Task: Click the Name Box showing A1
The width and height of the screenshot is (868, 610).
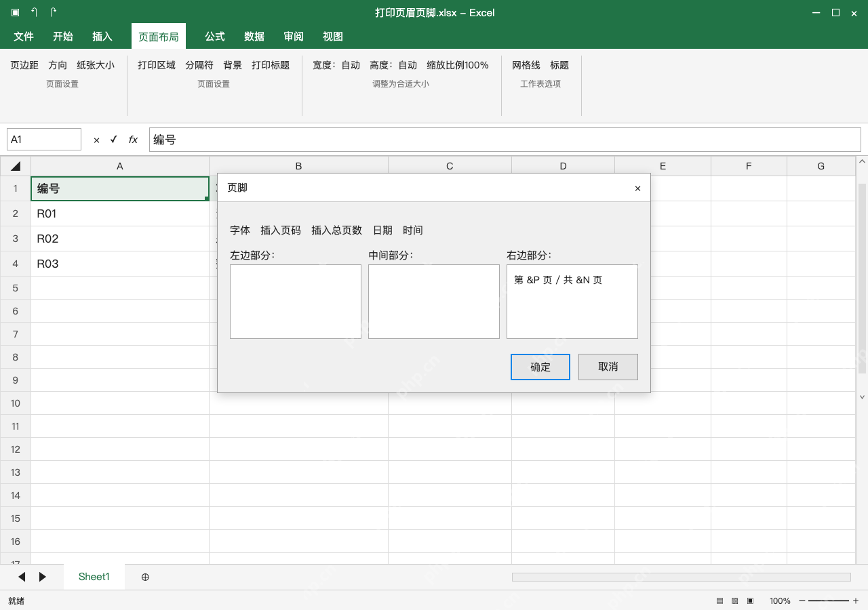Action: coord(44,140)
